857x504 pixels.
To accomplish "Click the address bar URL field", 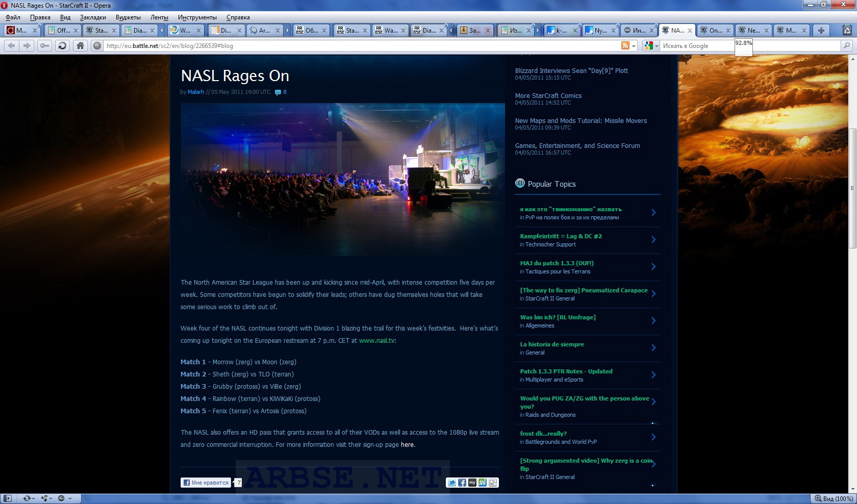I will pos(361,45).
